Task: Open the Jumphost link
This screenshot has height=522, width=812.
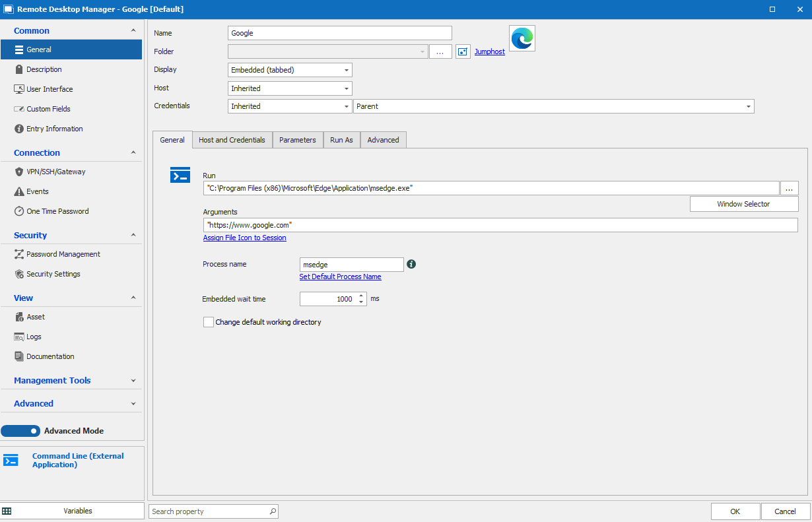Action: pos(490,51)
